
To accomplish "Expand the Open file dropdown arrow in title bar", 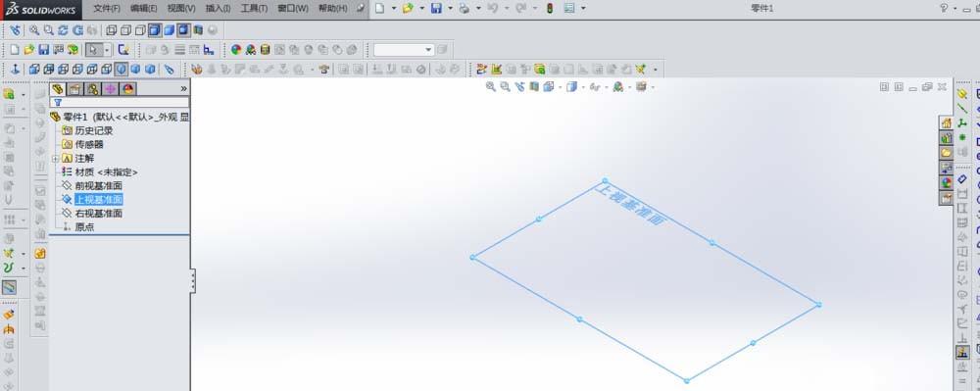I will coord(421,8).
